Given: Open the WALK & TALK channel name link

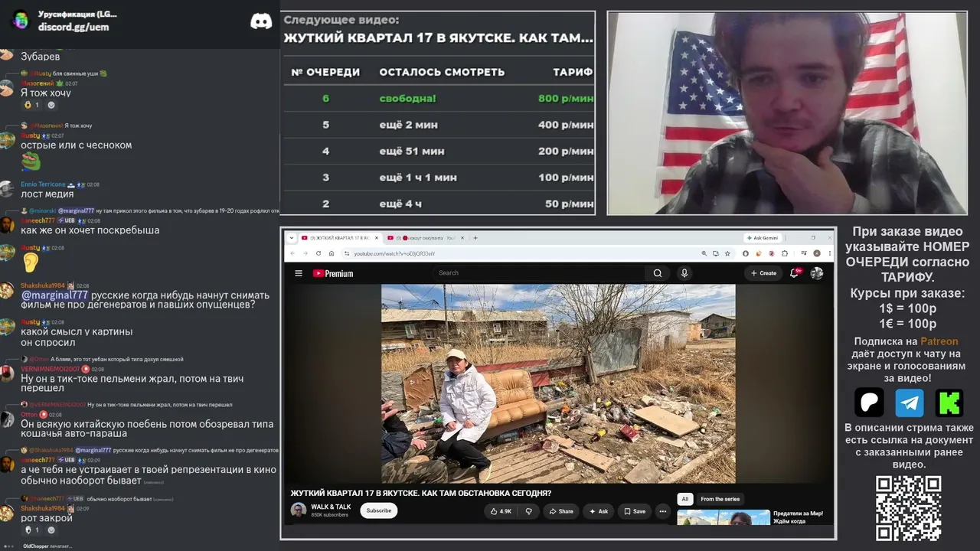Looking at the screenshot, I should click(x=331, y=507).
